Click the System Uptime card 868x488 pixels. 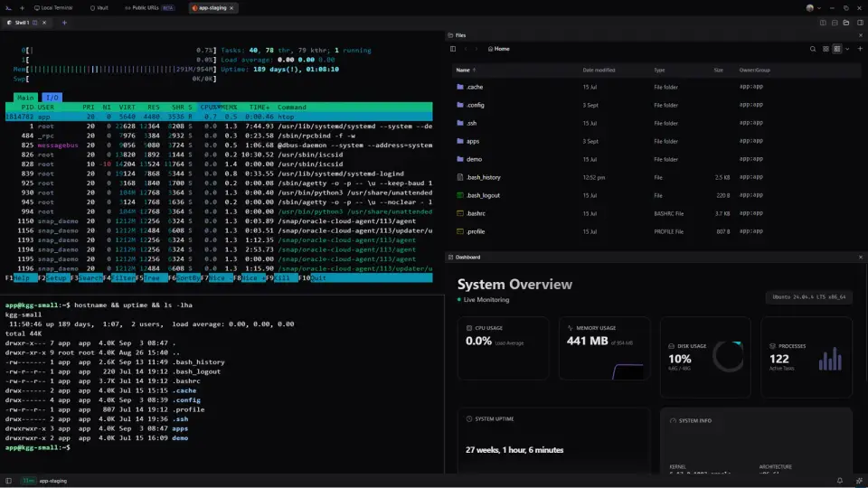[553, 441]
